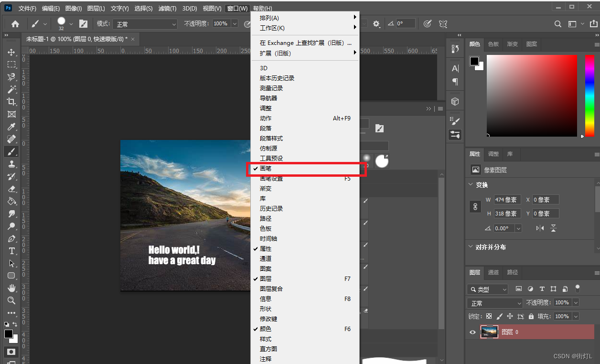This screenshot has height=364, width=600.
Task: Toggle lock all padlock icon
Action: click(x=531, y=316)
